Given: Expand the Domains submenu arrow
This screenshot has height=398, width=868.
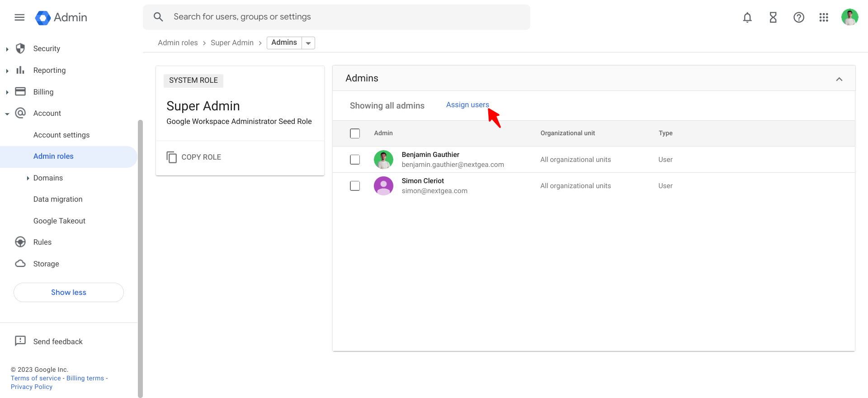Looking at the screenshot, I should pyautogui.click(x=28, y=178).
